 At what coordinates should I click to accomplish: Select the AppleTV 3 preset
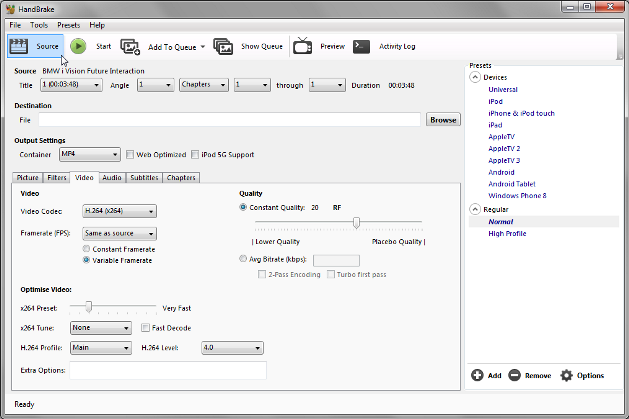tap(504, 160)
